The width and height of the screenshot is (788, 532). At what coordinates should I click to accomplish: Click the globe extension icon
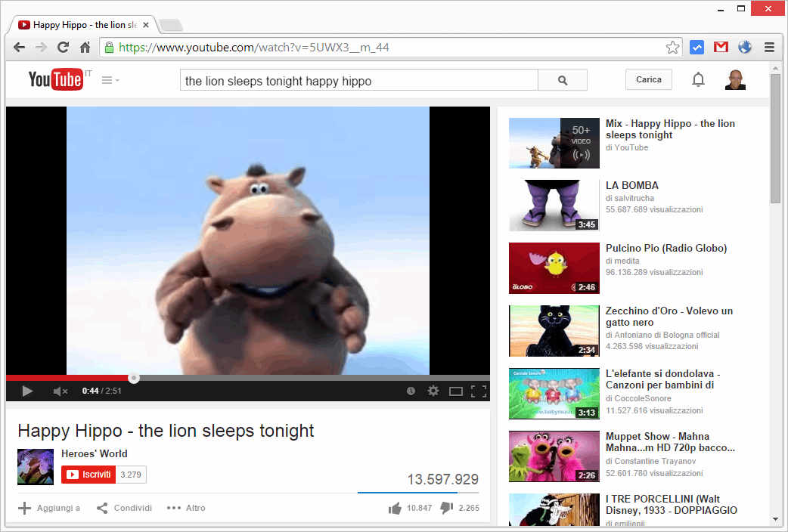(x=745, y=47)
